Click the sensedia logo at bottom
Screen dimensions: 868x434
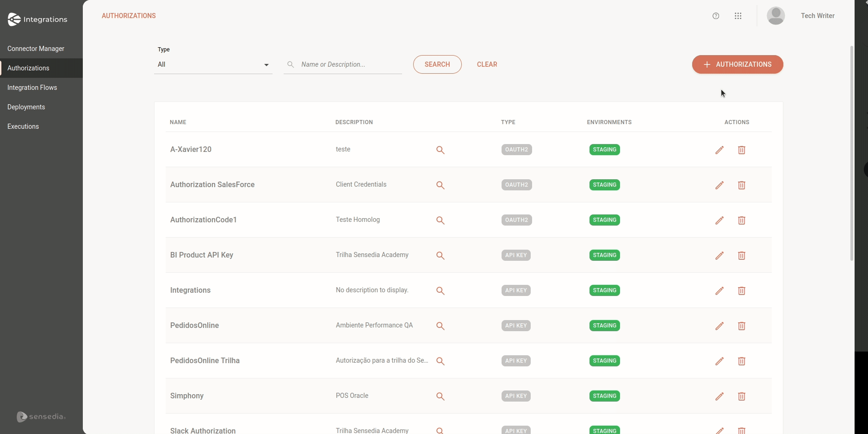point(40,416)
